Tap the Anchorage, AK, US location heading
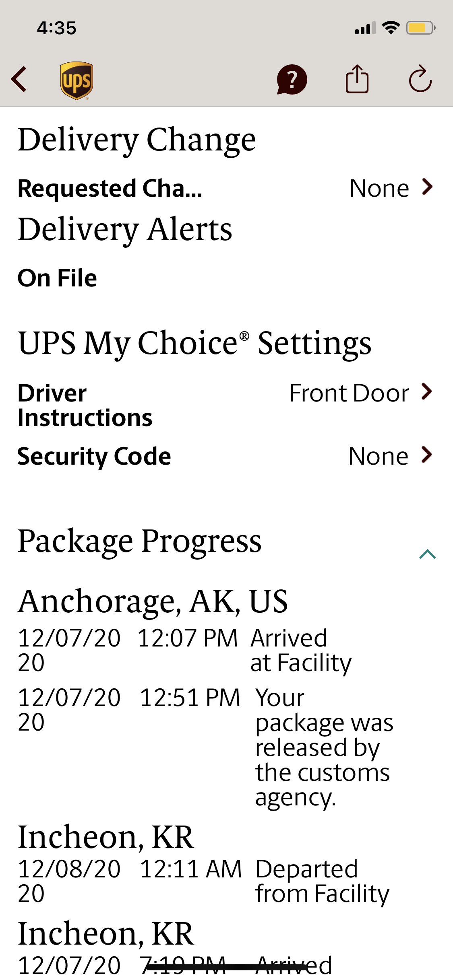This screenshot has height=980, width=453. click(x=153, y=601)
